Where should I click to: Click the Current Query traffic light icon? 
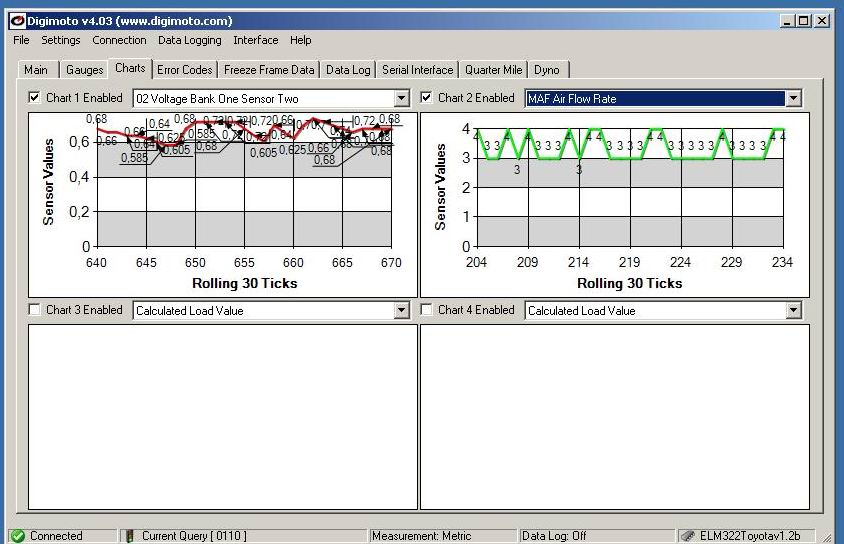click(x=129, y=536)
